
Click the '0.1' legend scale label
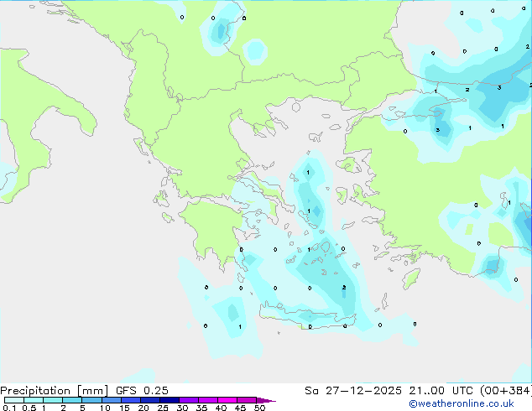tap(9, 408)
